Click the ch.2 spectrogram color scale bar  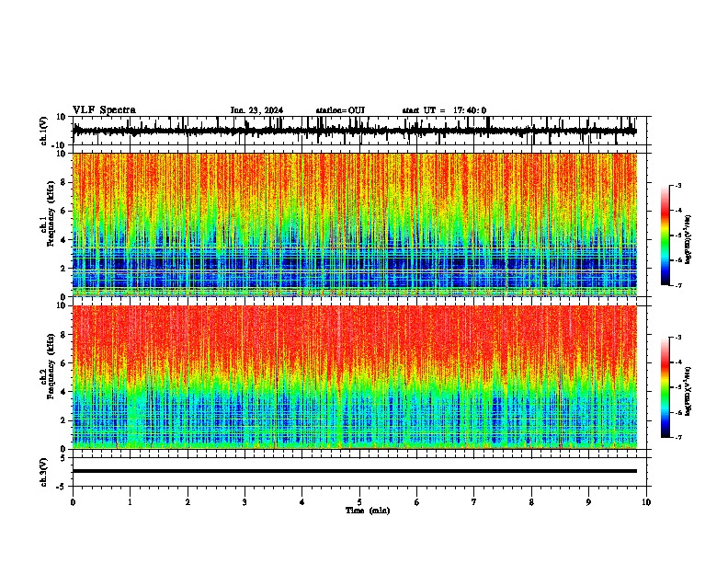coord(665,387)
